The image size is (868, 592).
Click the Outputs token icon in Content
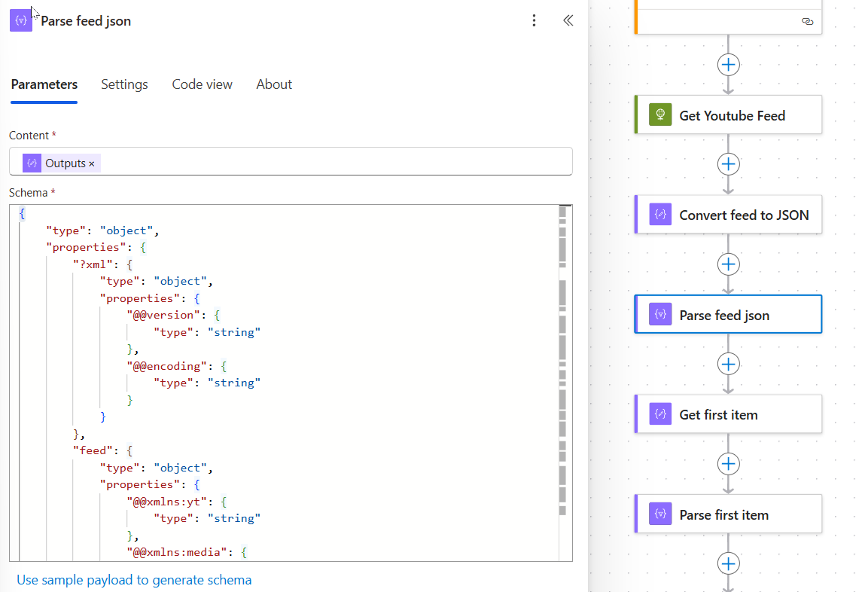coord(32,163)
